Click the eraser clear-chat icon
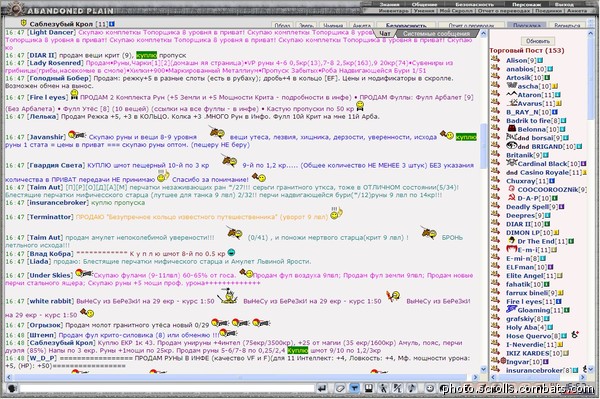Screen dimensions: 600x399 tap(339, 389)
